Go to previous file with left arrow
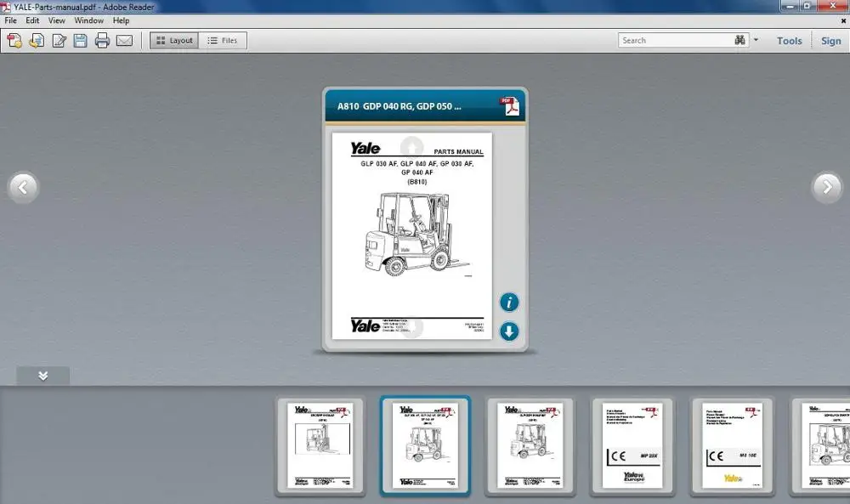The image size is (850, 504). (23, 188)
